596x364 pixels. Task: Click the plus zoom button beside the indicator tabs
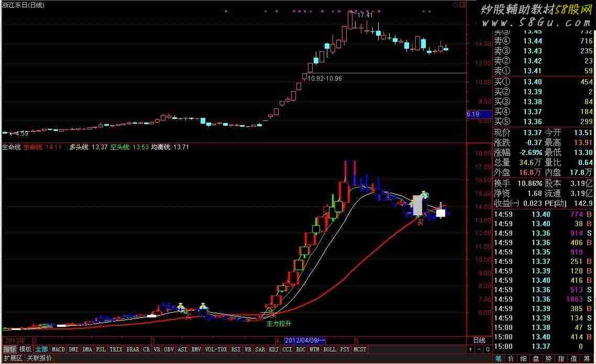point(470,349)
